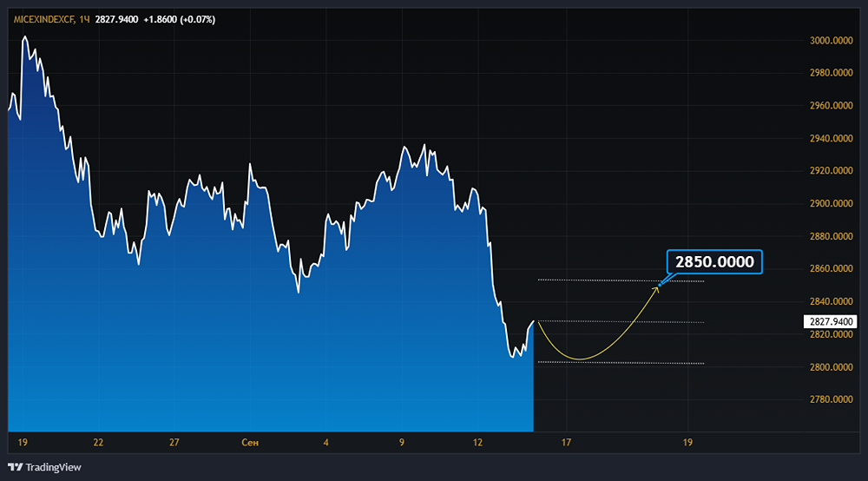
Task: Click the Сен month label on time axis
Action: click(x=250, y=443)
